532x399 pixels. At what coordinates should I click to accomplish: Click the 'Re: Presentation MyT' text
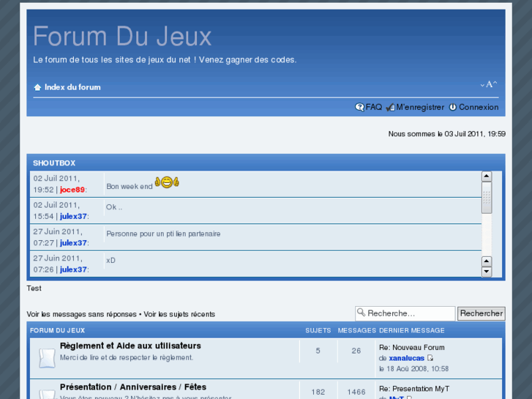point(414,389)
